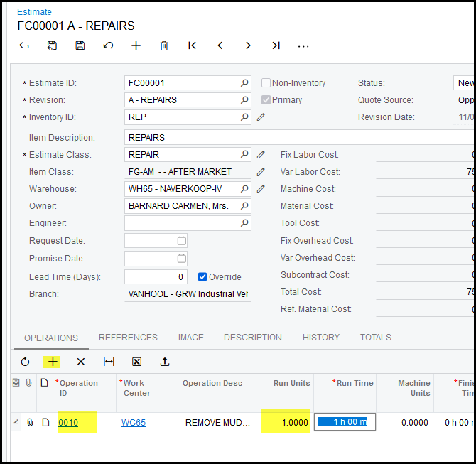476x464 pixels.
Task: Click the Save and Close toolbar icon
Action: pyautogui.click(x=52, y=45)
